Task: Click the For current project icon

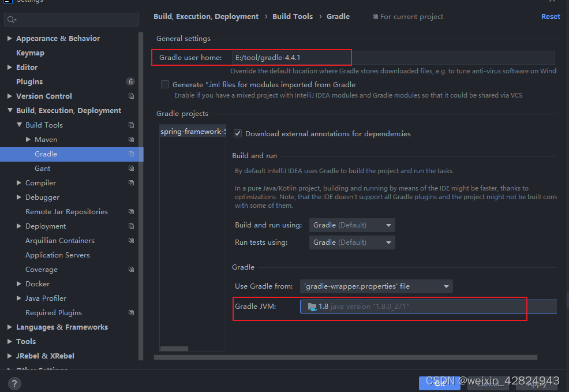Action: point(375,17)
